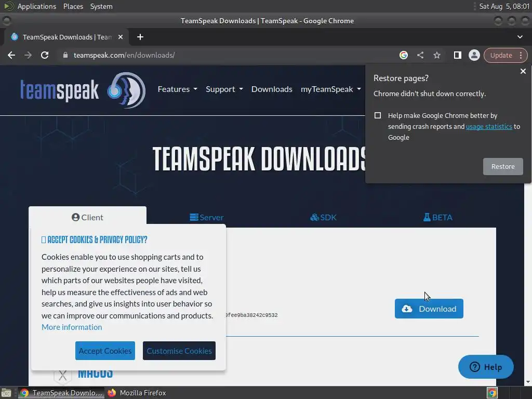The width and height of the screenshot is (532, 399).
Task: Open the Downloads nav link
Action: 272,89
